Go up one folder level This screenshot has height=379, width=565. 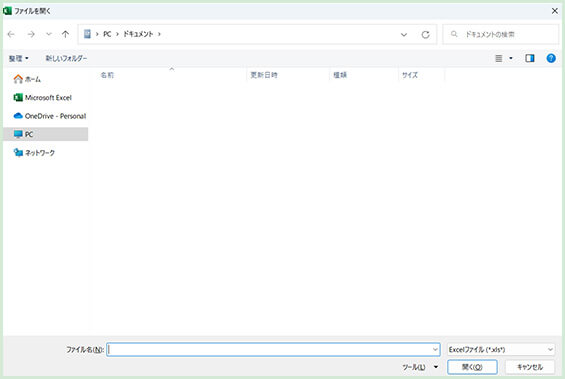coord(65,34)
